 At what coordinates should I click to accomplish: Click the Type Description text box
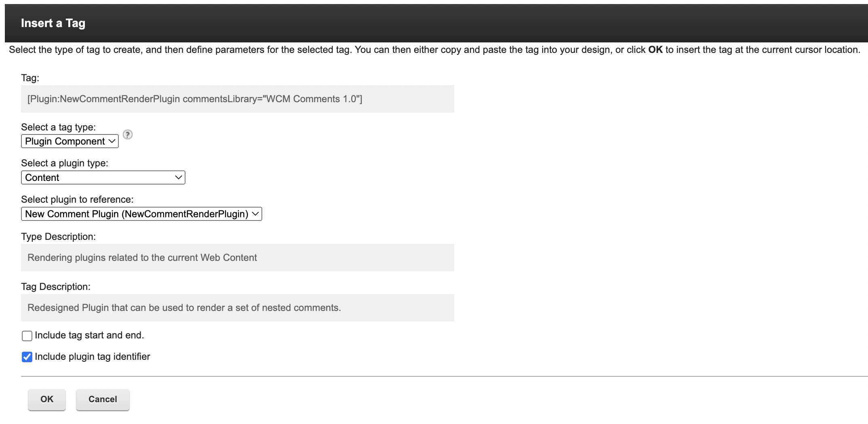[x=237, y=258]
